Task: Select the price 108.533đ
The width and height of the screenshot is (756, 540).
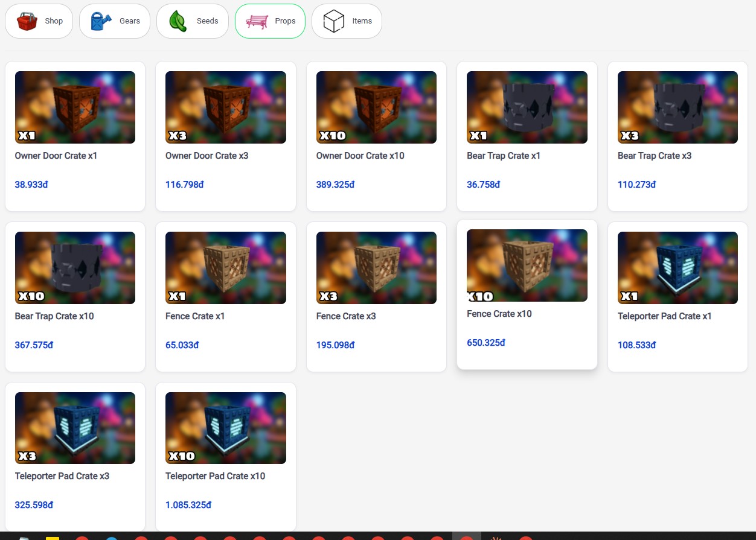Action: (637, 345)
